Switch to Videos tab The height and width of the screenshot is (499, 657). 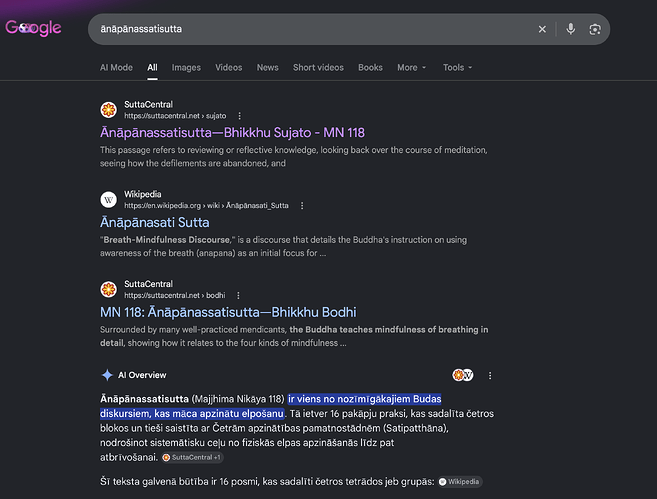[228, 67]
